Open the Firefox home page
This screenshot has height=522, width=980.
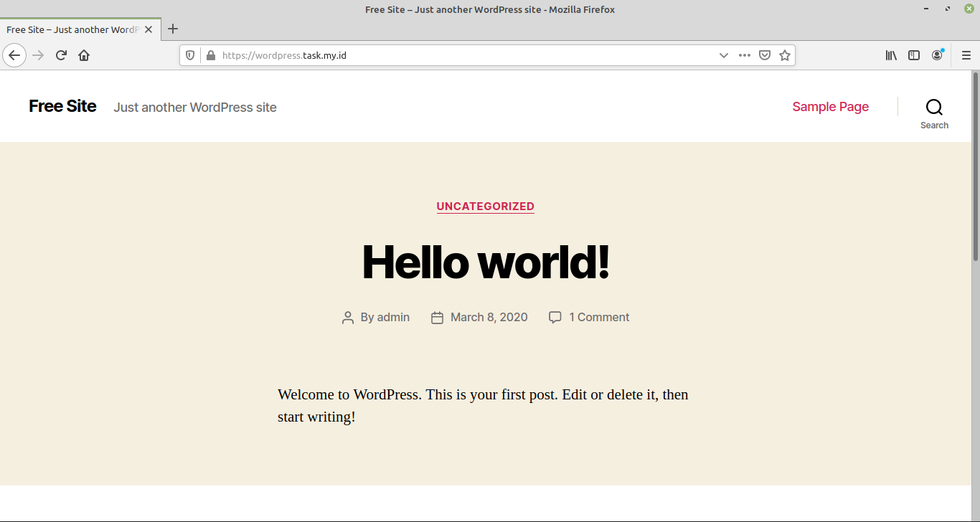pos(84,55)
